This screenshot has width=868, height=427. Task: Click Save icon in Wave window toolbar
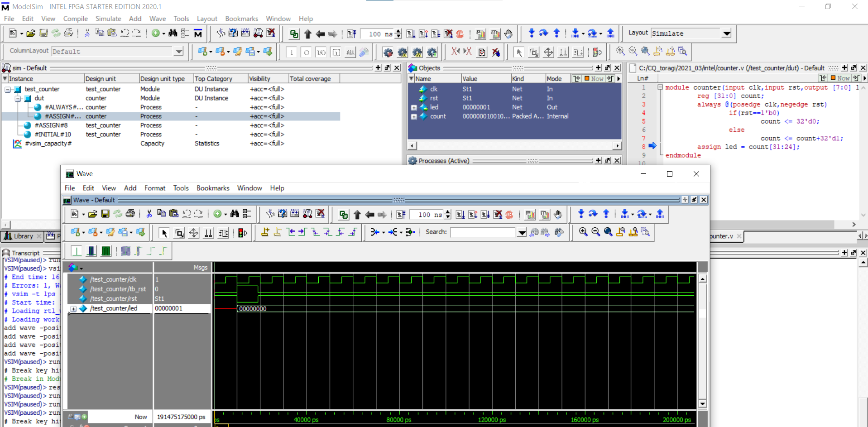105,214
